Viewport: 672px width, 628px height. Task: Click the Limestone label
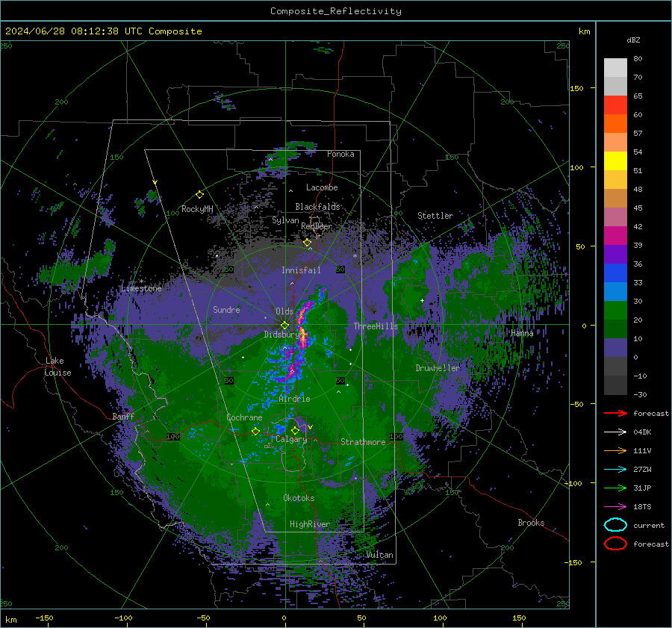[x=141, y=288]
